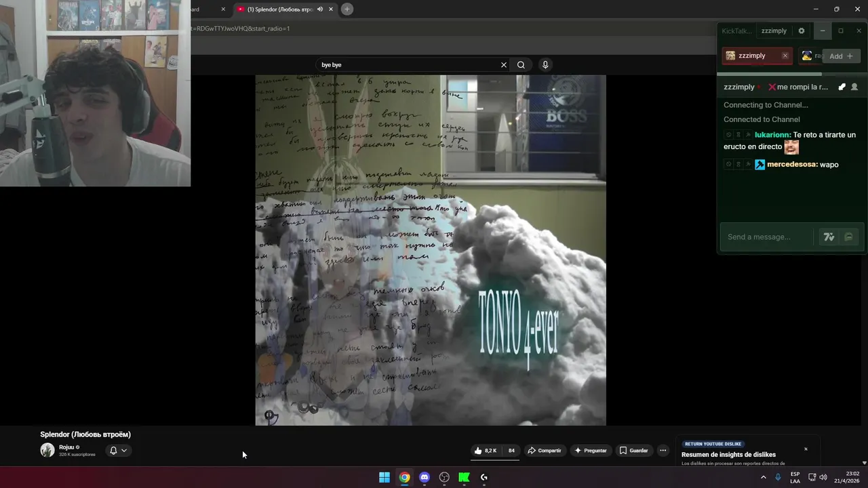Select the second KickTalk channel tab
The width and height of the screenshot is (868, 488).
810,56
